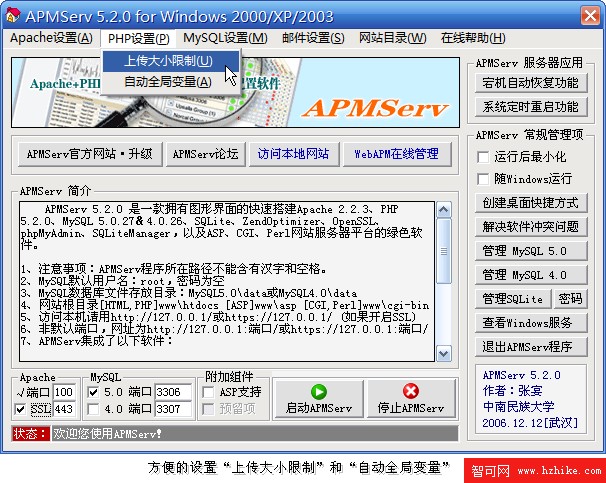This screenshot has width=606, height=483.
Task: Open APMServ官方网站·升级 button
Action: click(x=90, y=154)
